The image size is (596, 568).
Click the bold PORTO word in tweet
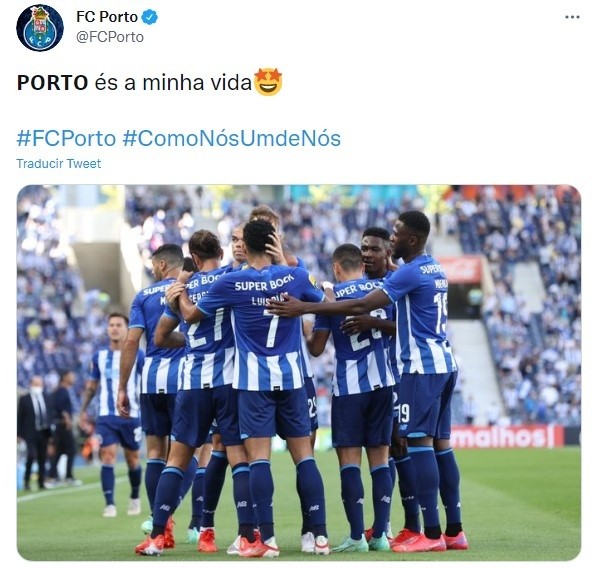tap(52, 83)
